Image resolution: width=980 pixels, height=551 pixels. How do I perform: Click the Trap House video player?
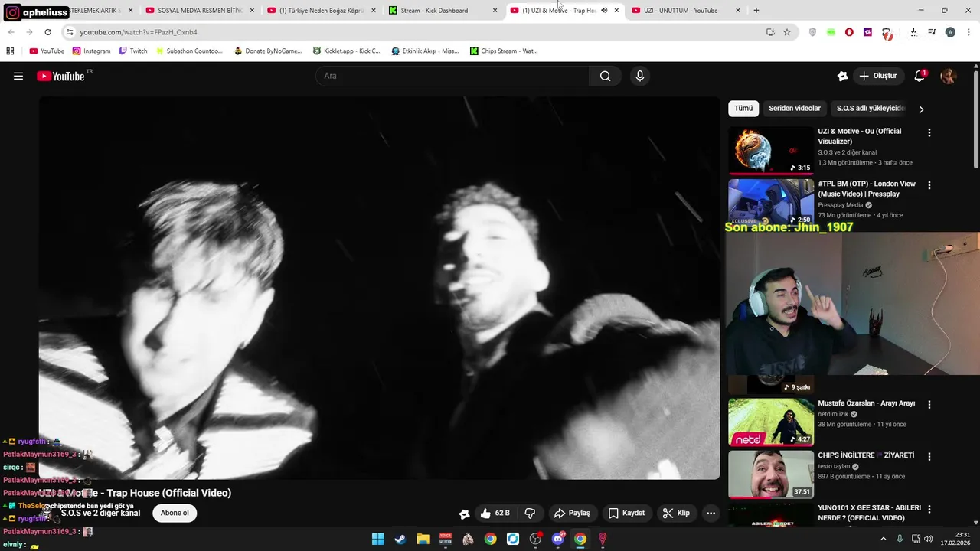(x=379, y=288)
